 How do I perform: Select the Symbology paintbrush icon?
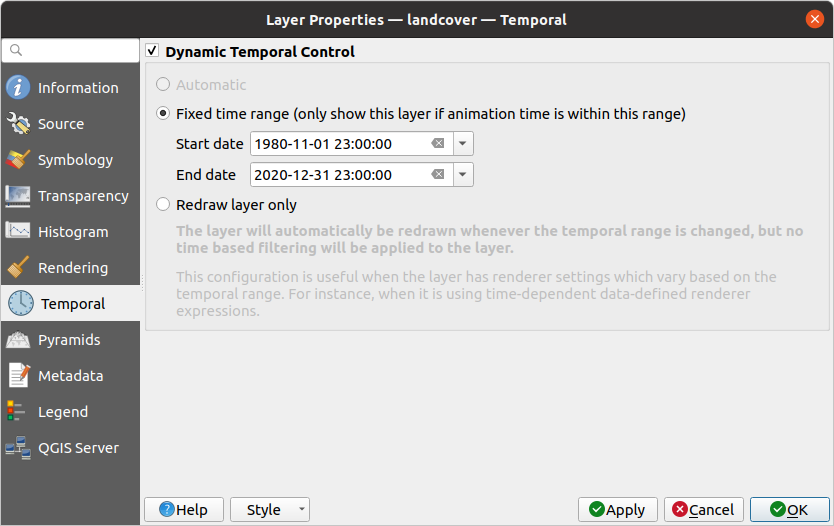pos(18,160)
